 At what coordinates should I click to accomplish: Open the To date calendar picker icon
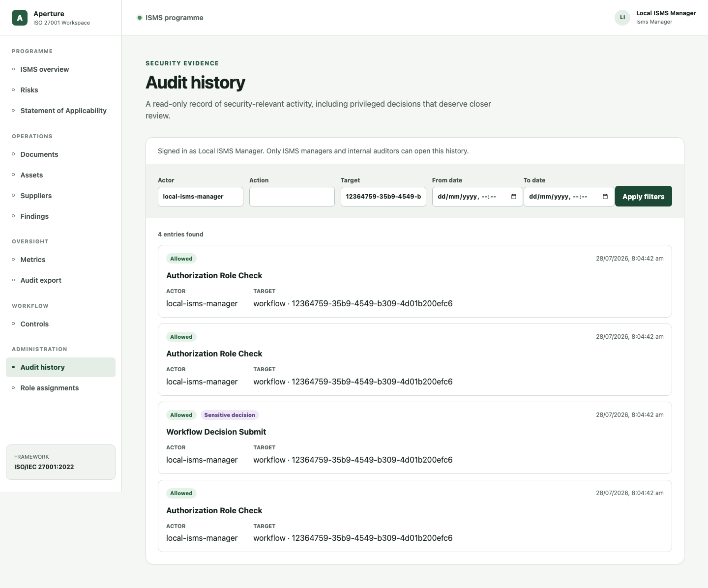(x=605, y=197)
